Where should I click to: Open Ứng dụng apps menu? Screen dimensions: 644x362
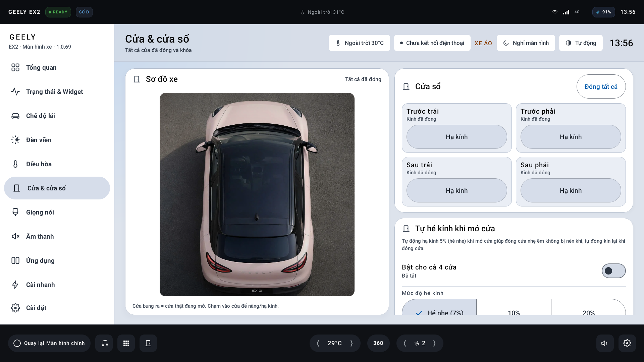(57, 260)
